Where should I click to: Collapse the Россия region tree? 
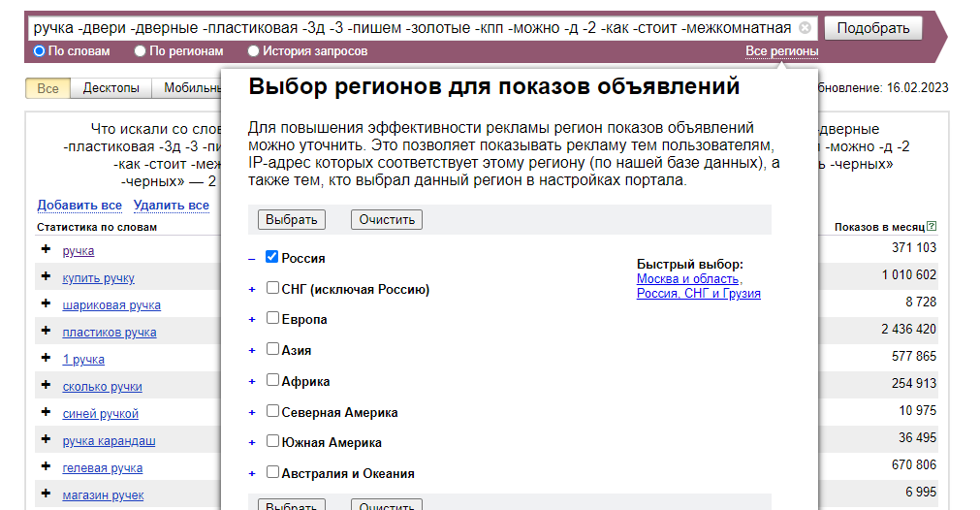(252, 259)
